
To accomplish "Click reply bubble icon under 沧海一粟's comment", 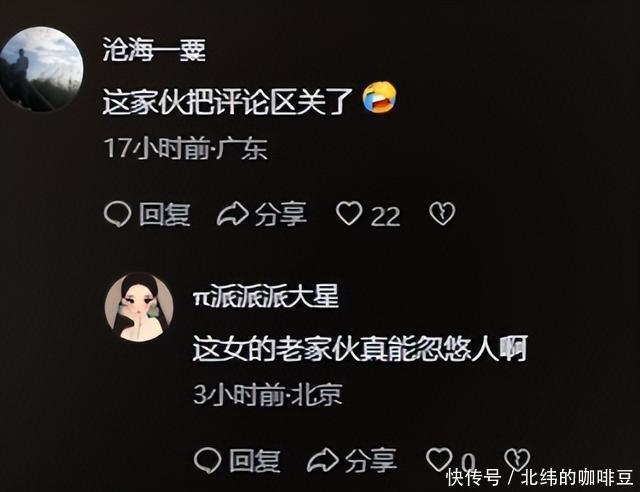I will (x=118, y=214).
